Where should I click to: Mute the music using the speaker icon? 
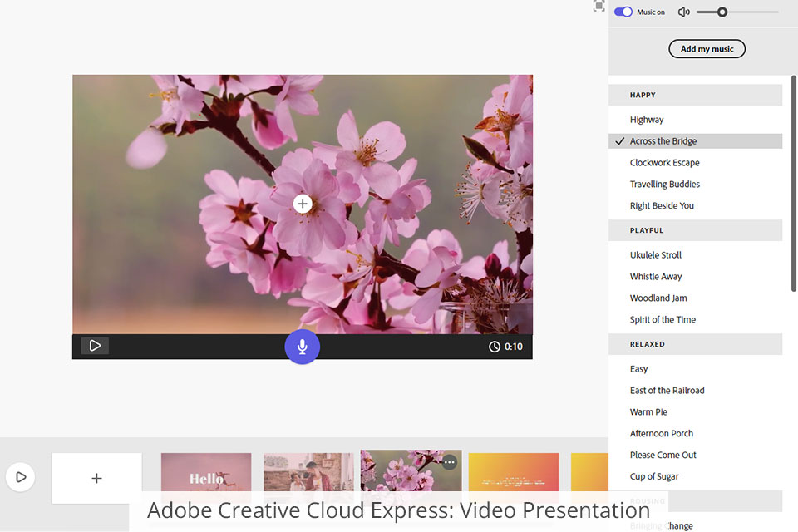coord(684,12)
